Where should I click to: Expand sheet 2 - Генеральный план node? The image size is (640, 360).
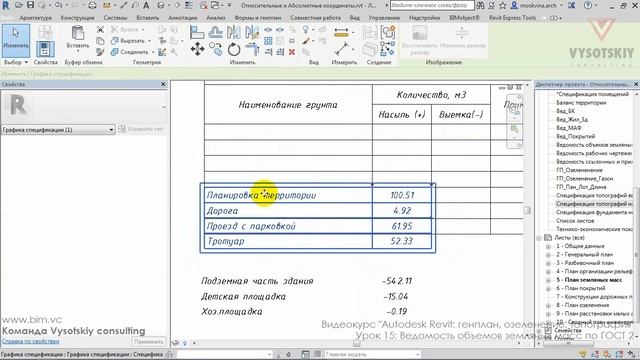[548, 255]
